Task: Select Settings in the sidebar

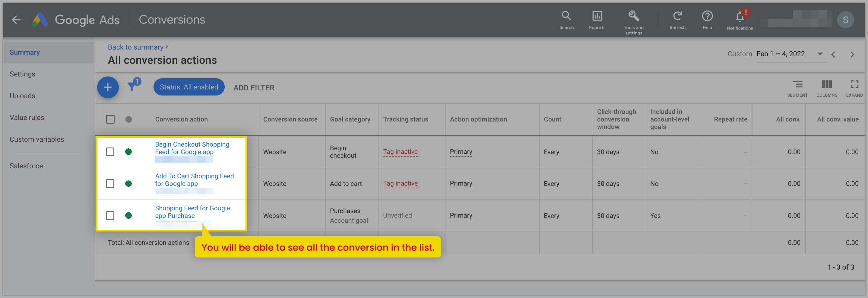Action: (22, 74)
